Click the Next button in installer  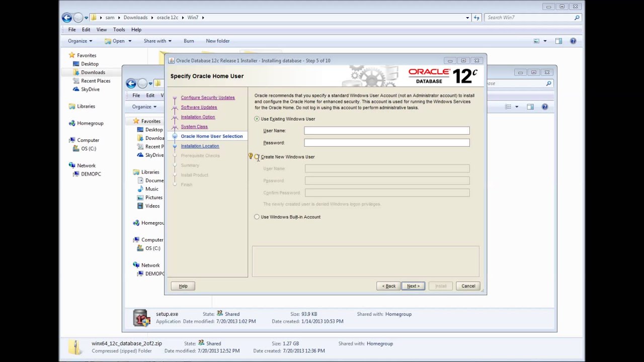coord(413,286)
